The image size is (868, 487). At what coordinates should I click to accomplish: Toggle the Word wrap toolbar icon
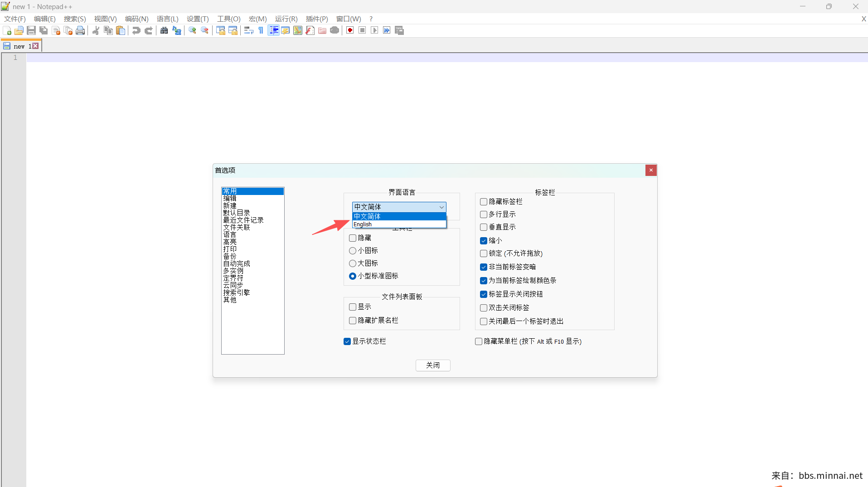248,30
